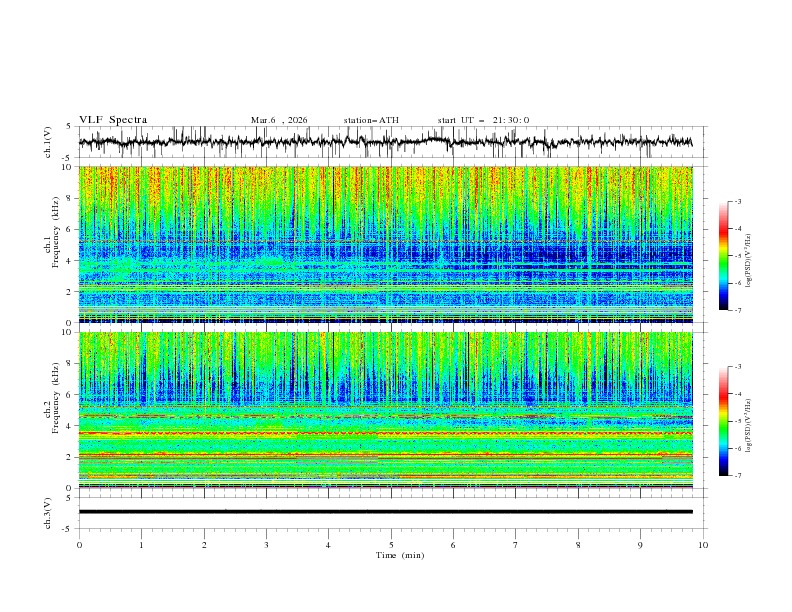Select the date text "Mar.6 , 2026"
Image resolution: width=792 pixels, height=612 pixels.
279,120
